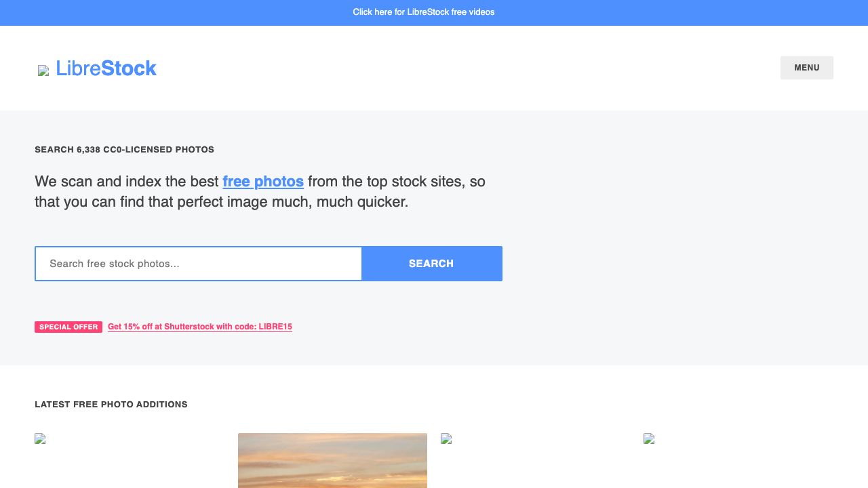The height and width of the screenshot is (488, 868).
Task: Click the bold 'Stock' word in logo
Action: click(x=129, y=68)
